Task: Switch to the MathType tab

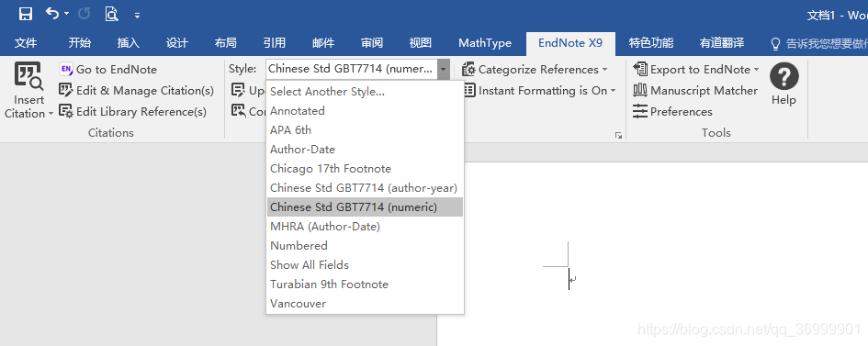Action: 485,43
